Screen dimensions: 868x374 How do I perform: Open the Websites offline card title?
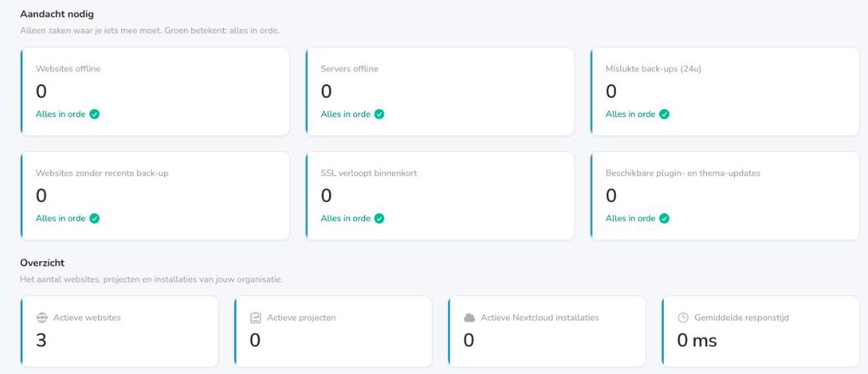point(68,69)
